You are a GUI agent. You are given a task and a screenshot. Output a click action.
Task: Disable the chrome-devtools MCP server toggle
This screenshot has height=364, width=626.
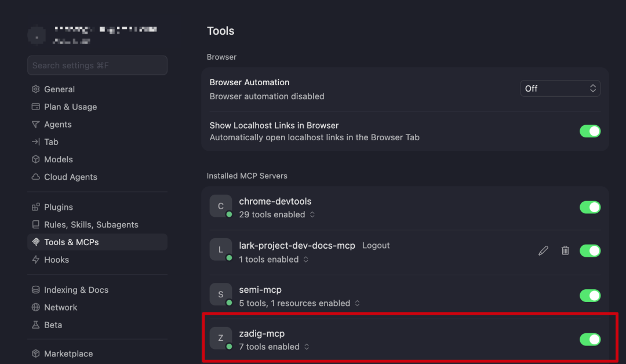589,207
